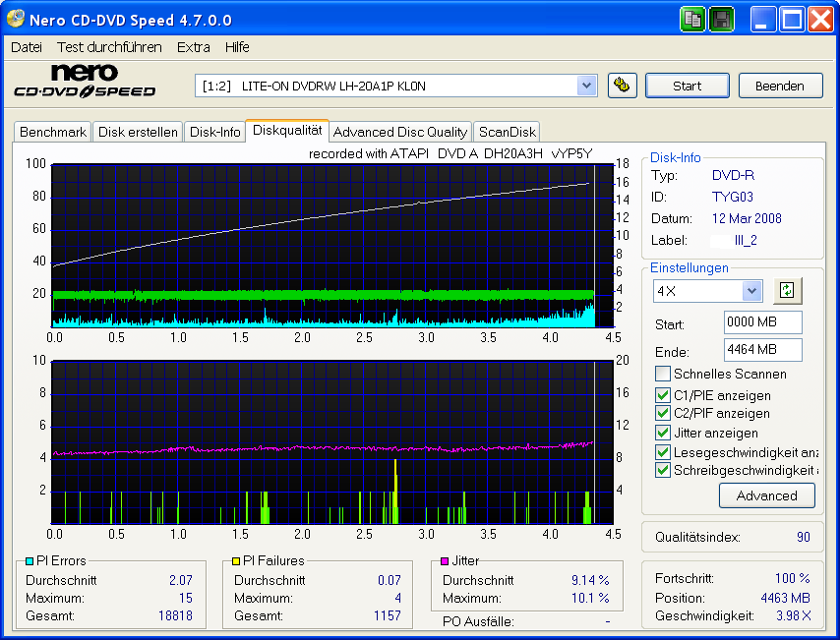Click the green floppy disk save icon in the title bar
Viewport: 840px width, 640px height.
coord(721,19)
